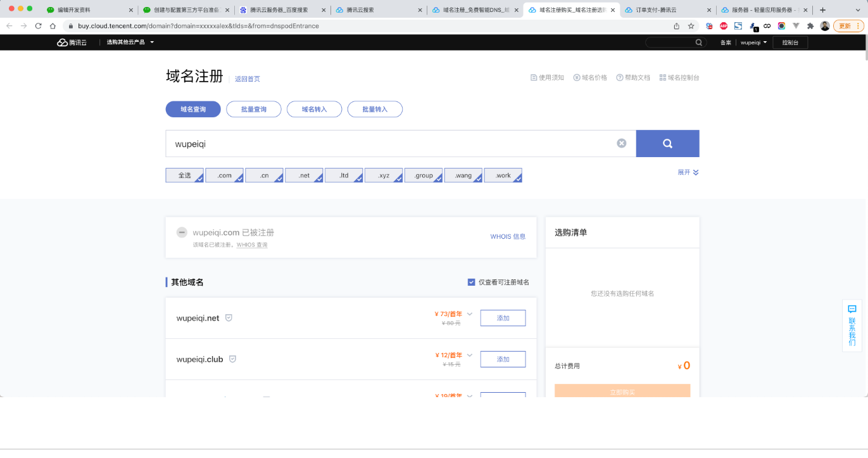Open 选购其他云产品 dropdown
The width and height of the screenshot is (868, 458).
pyautogui.click(x=130, y=42)
